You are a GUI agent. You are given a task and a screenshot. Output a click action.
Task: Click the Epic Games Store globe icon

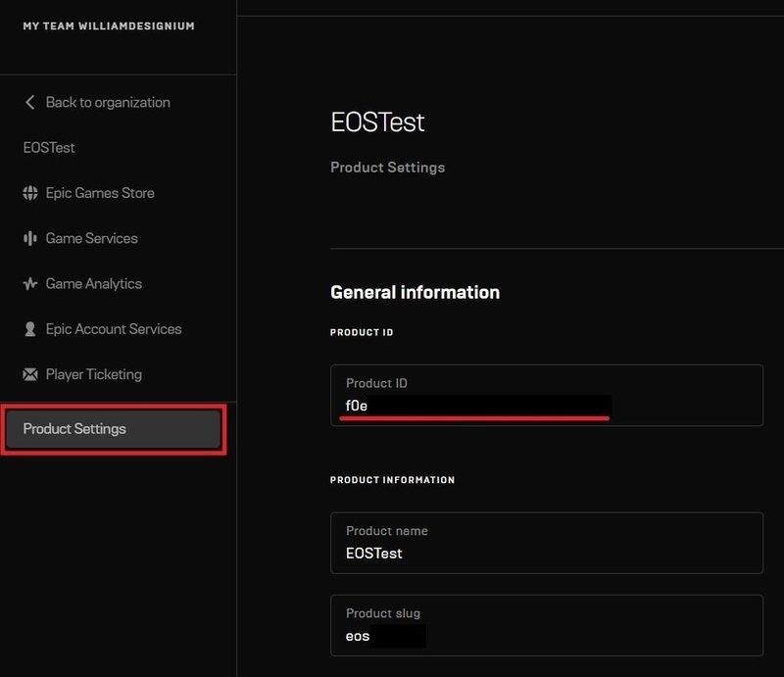pos(30,193)
